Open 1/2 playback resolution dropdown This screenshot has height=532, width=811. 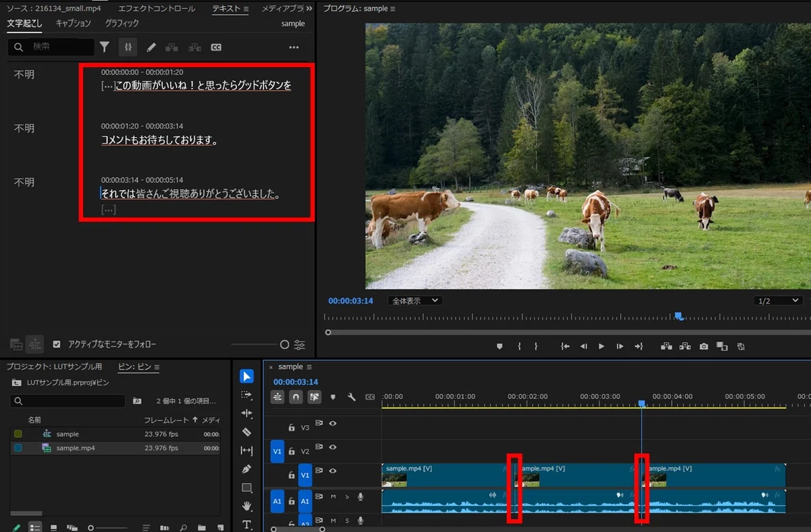778,300
